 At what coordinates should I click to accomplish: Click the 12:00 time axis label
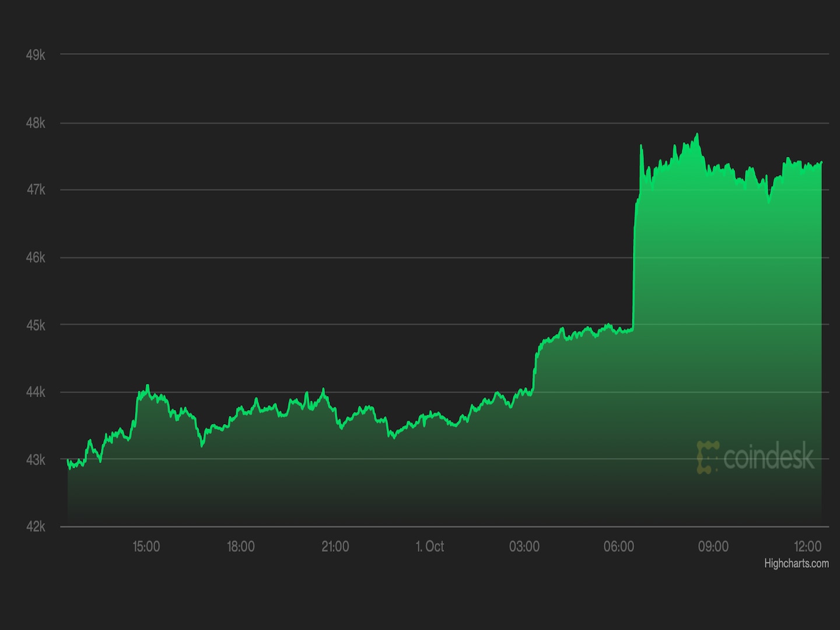point(807,547)
